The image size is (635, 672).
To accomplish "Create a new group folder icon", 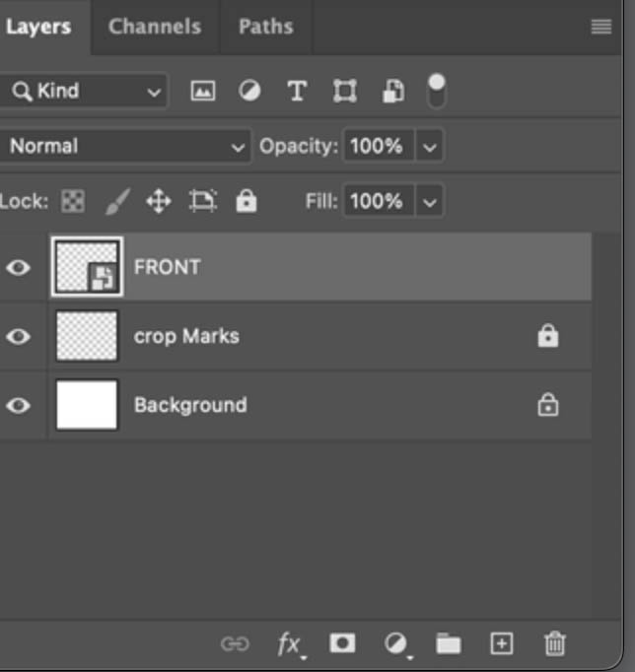I will [449, 643].
